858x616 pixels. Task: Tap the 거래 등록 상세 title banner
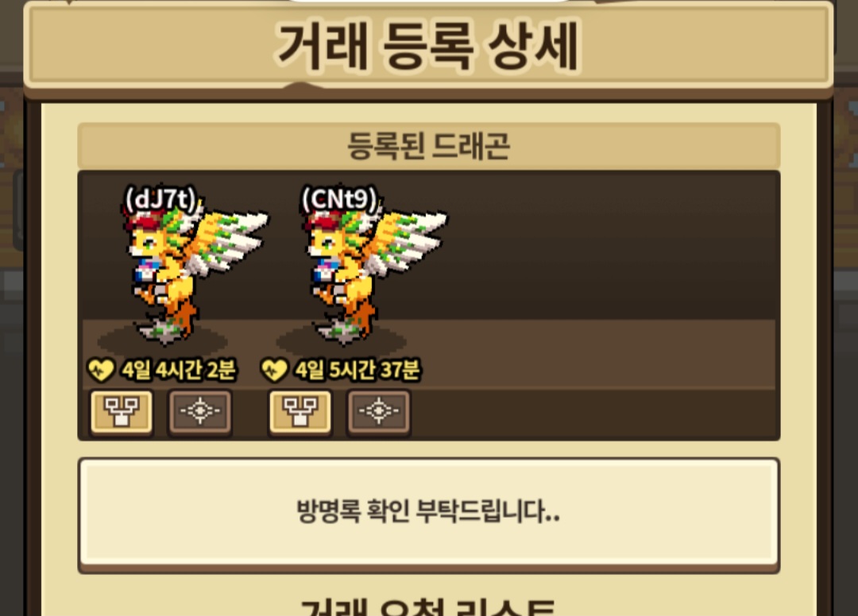pos(428,47)
